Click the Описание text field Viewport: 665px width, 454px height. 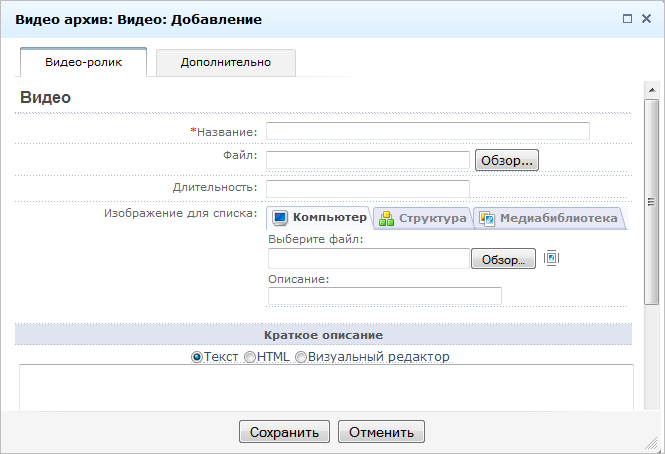click(x=384, y=296)
